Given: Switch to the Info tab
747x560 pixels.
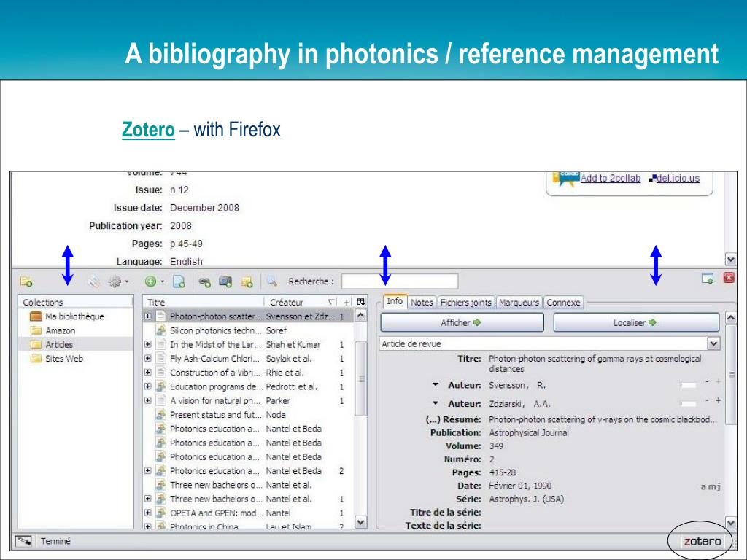Looking at the screenshot, I should (x=395, y=301).
